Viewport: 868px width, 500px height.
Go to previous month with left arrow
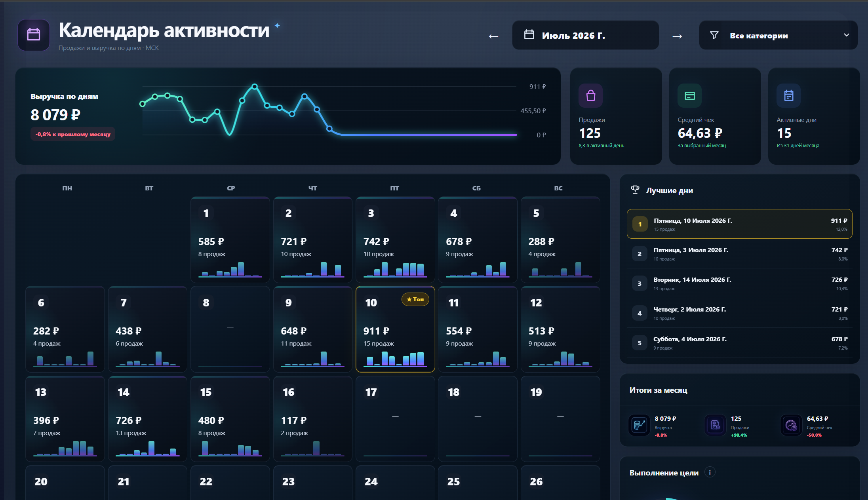tap(493, 36)
